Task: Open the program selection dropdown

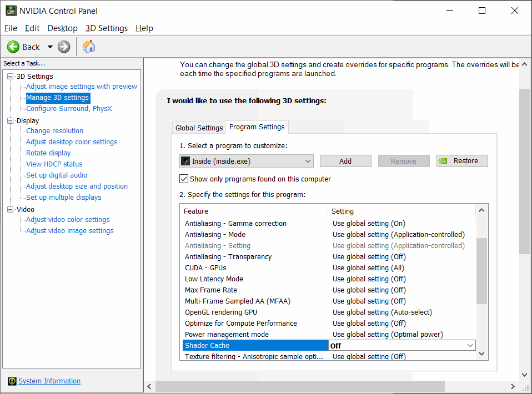Action: (247, 161)
